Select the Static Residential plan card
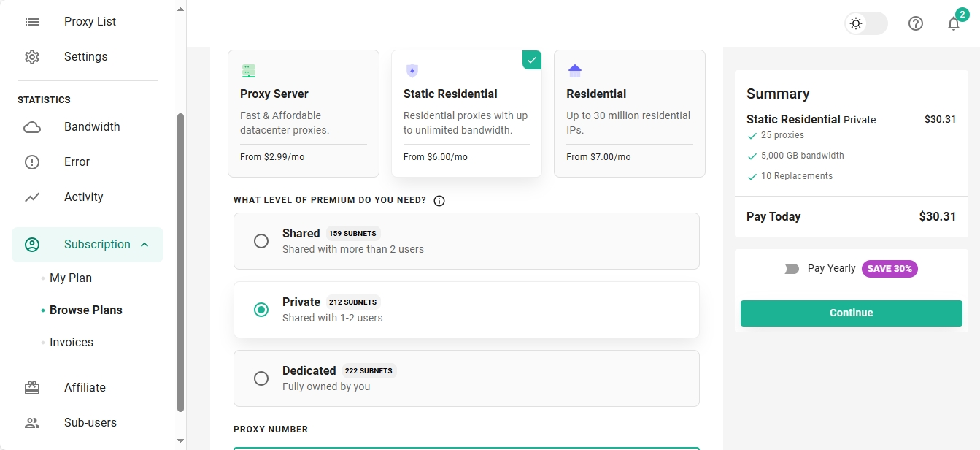 pos(466,113)
